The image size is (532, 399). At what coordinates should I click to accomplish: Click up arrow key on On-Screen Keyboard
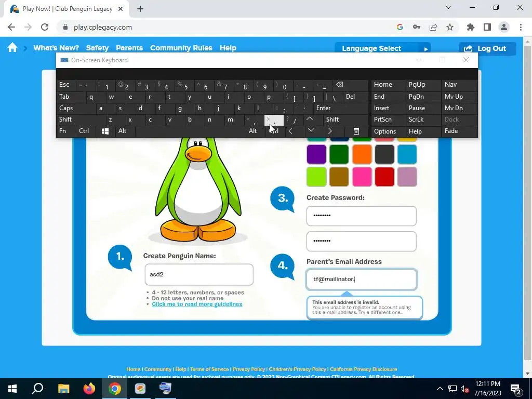[310, 119]
